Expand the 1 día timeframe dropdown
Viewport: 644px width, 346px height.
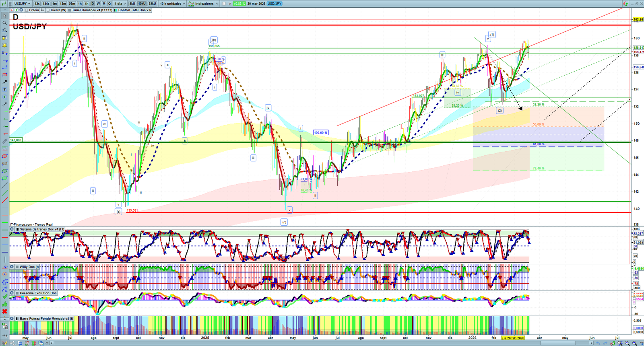click(120, 4)
